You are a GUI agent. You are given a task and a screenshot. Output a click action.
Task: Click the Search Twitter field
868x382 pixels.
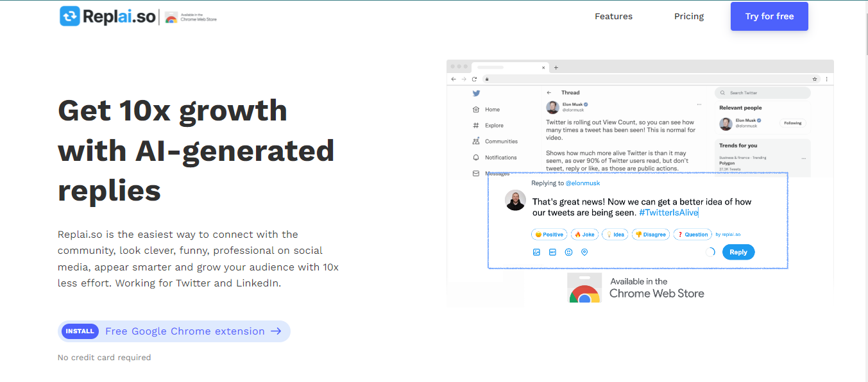tap(763, 93)
